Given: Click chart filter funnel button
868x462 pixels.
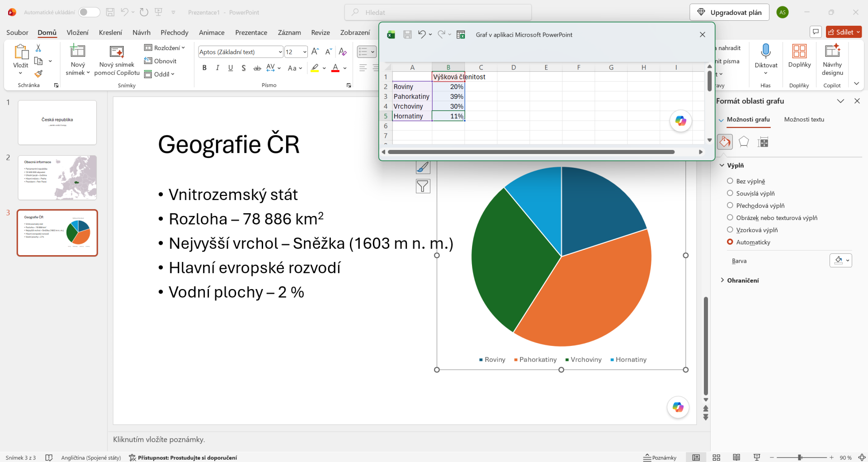Looking at the screenshot, I should [x=423, y=186].
